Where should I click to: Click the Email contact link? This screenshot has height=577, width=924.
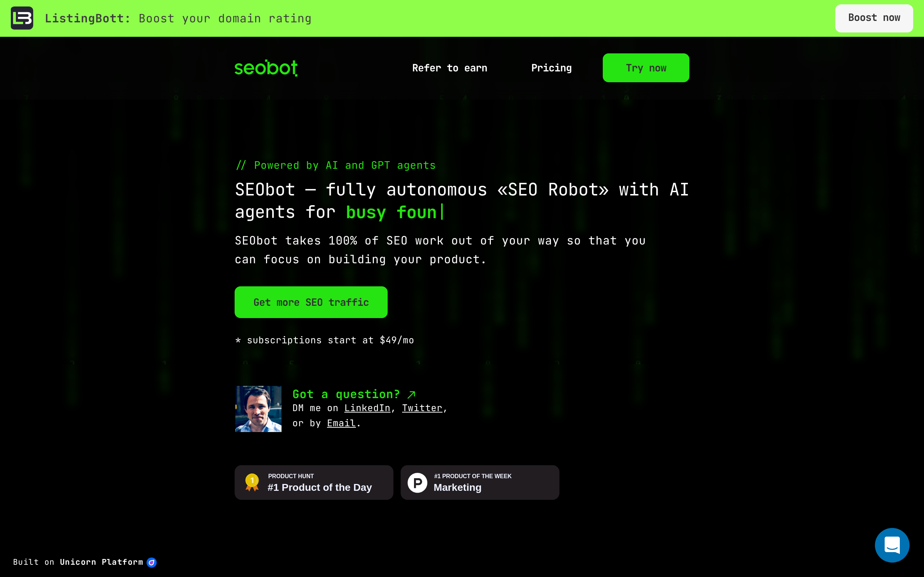click(x=341, y=423)
